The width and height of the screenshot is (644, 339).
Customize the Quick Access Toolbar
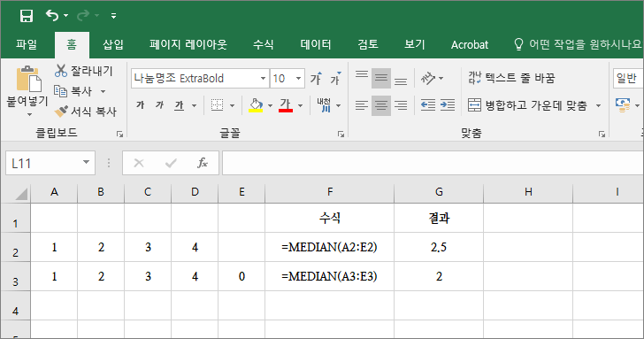click(113, 16)
